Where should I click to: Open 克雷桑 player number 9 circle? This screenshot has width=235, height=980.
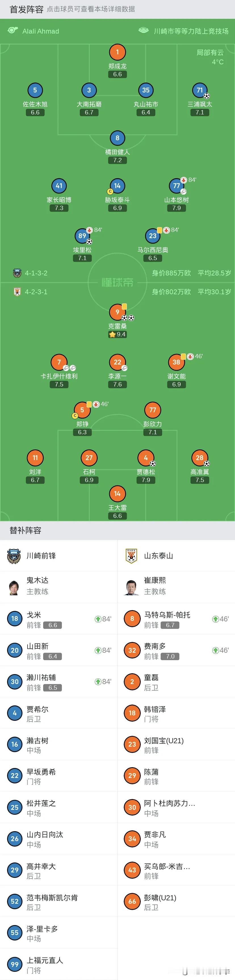[117, 312]
